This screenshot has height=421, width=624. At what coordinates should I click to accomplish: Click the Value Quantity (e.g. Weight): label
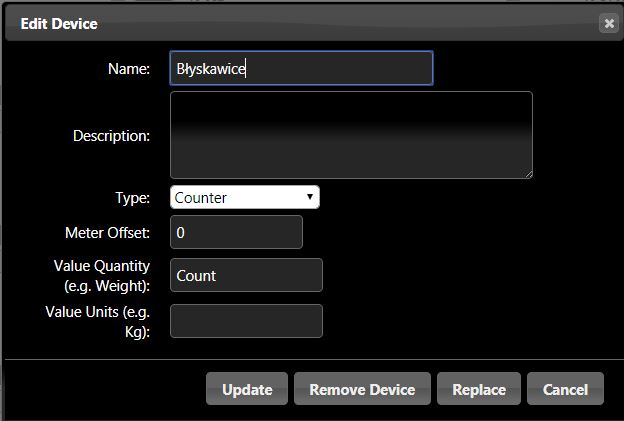[102, 276]
